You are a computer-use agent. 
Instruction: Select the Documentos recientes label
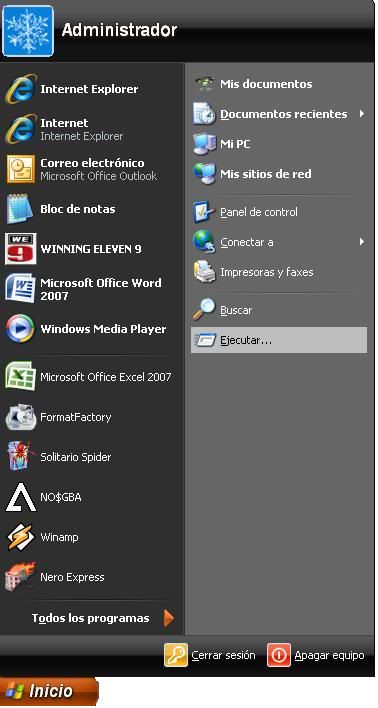[284, 114]
